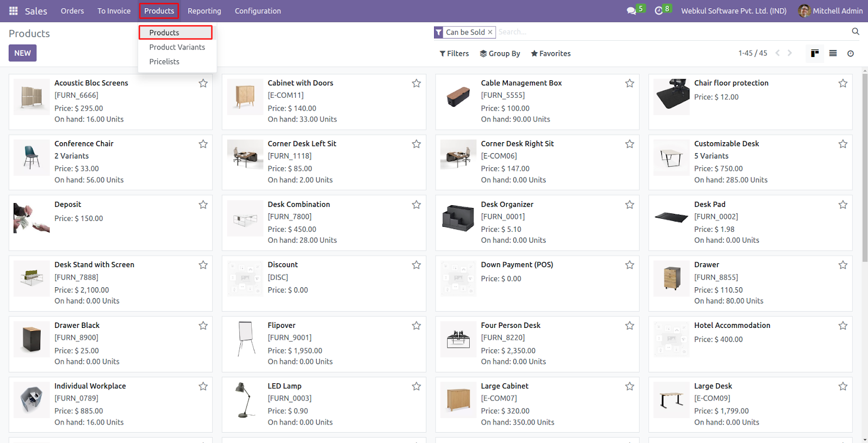Click the Chair floor protection image
Screen dimensions: 868x443
tap(672, 97)
